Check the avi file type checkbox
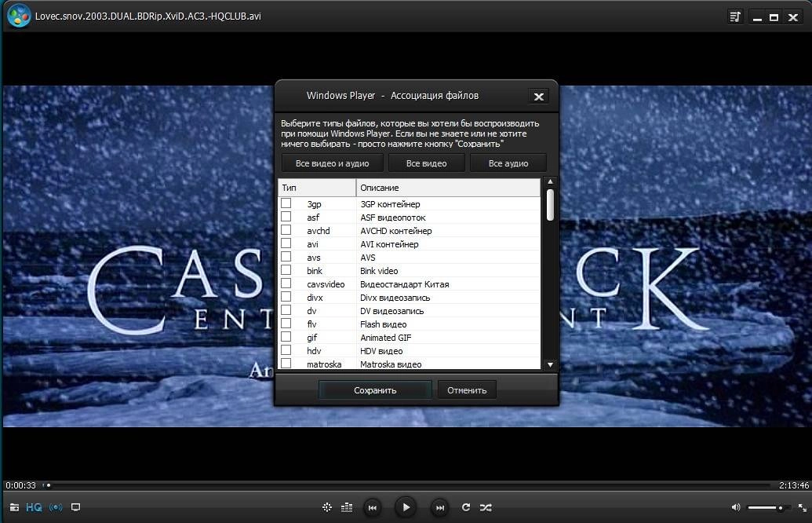812x523 pixels. pos(286,243)
